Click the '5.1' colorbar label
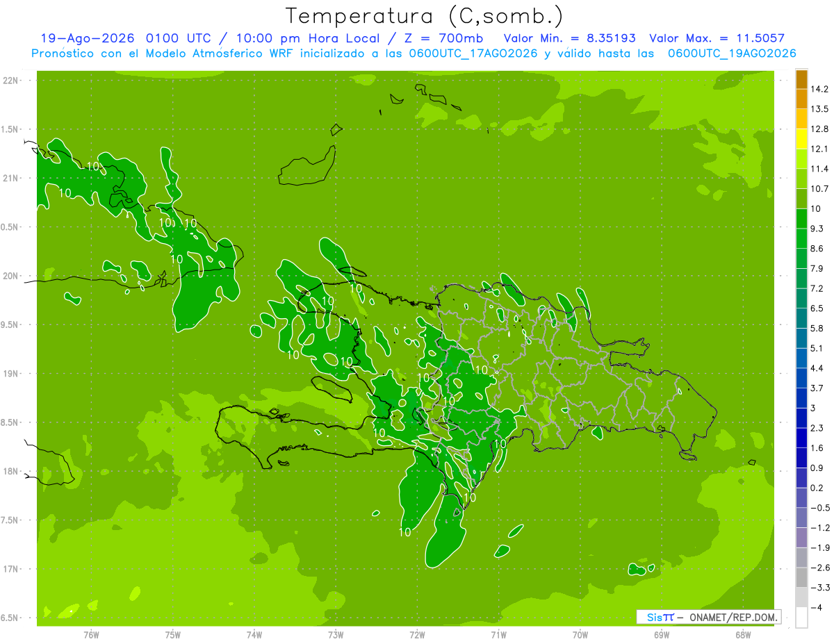This screenshot has height=644, width=834. (817, 349)
